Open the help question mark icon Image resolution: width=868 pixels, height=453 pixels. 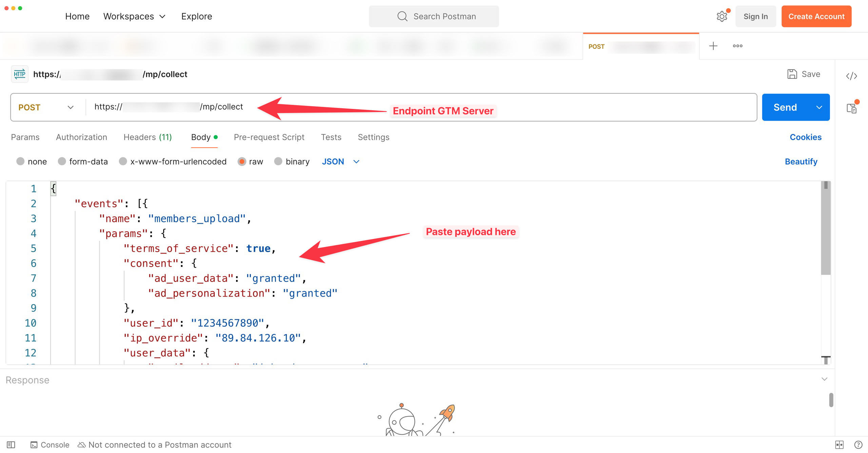(858, 445)
